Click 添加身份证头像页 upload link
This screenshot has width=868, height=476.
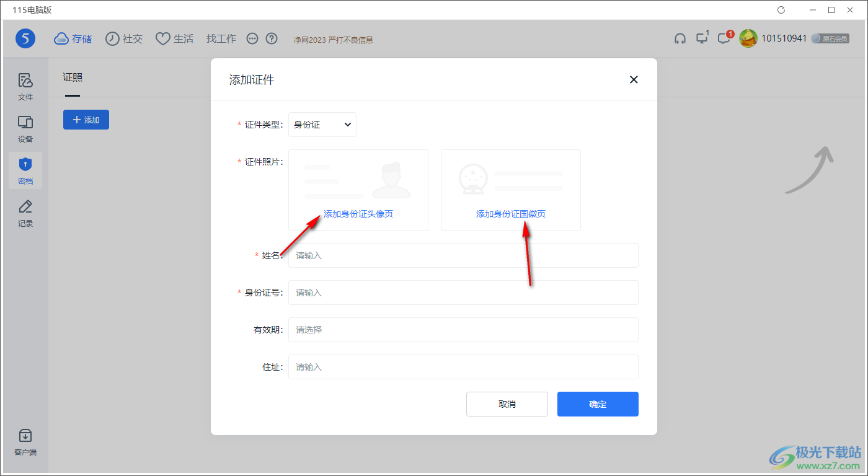[x=358, y=214]
